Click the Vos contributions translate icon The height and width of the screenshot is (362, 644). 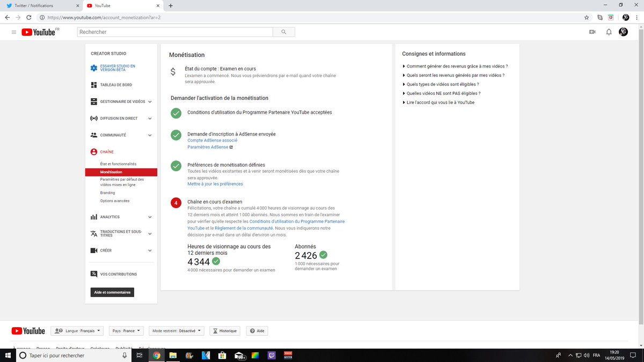click(x=93, y=274)
